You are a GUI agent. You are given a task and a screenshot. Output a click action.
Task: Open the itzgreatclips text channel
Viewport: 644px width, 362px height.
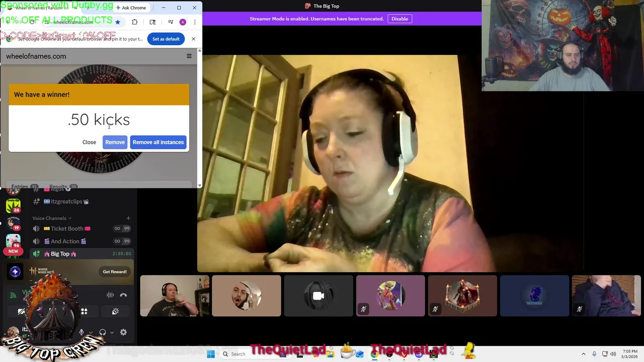[82, 202]
